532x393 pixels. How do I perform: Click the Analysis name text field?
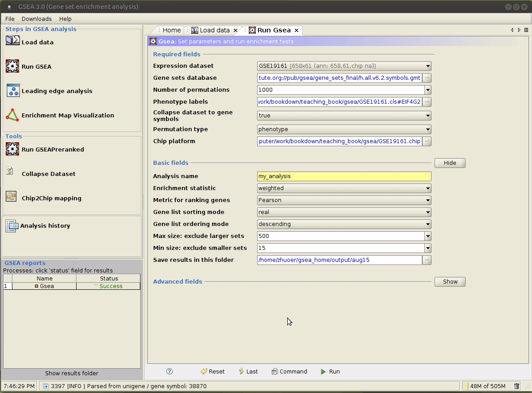344,176
